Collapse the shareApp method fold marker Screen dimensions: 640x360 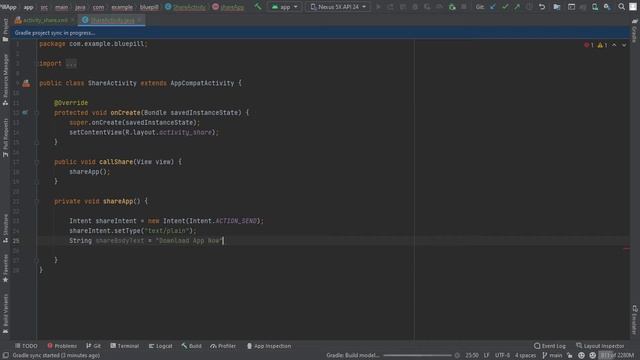pyautogui.click(x=36, y=202)
